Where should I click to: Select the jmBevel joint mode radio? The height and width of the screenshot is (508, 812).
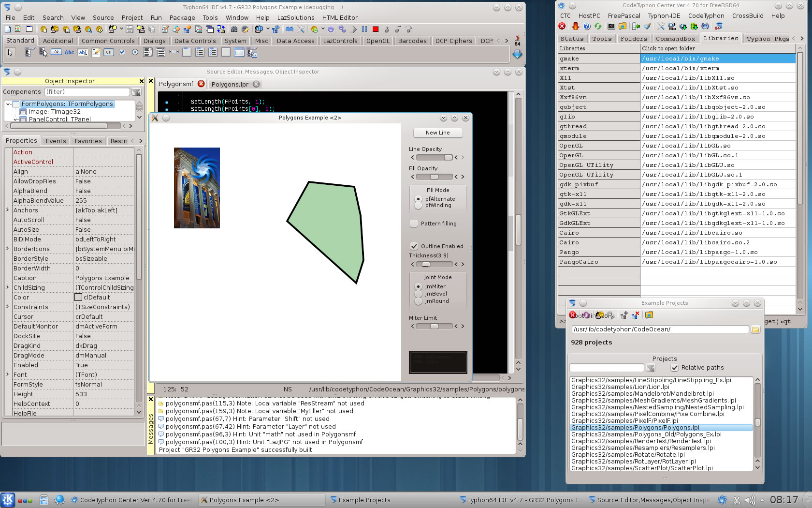419,294
